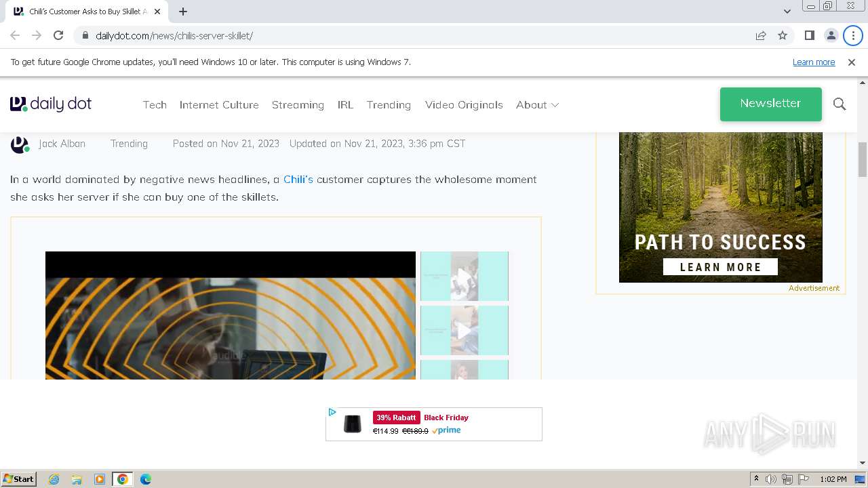Dismiss the Chrome update notification bar

(852, 62)
